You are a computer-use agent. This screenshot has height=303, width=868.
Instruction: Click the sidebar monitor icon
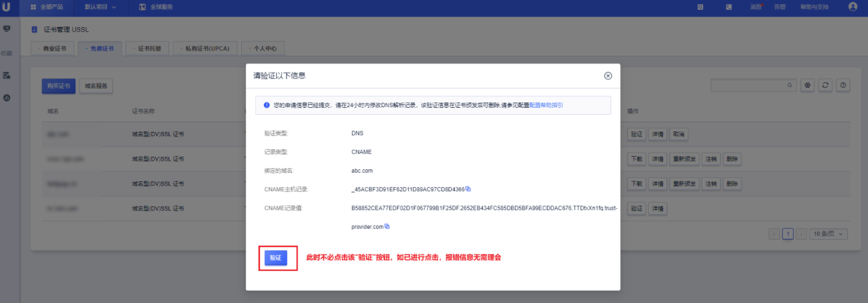click(7, 28)
